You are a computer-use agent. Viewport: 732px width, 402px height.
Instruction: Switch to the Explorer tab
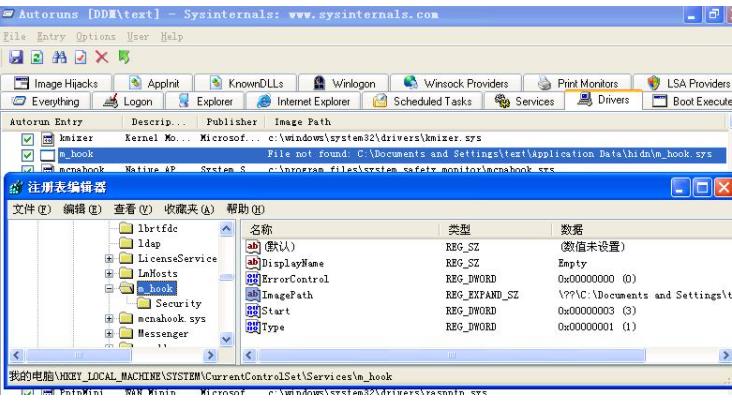click(x=205, y=101)
